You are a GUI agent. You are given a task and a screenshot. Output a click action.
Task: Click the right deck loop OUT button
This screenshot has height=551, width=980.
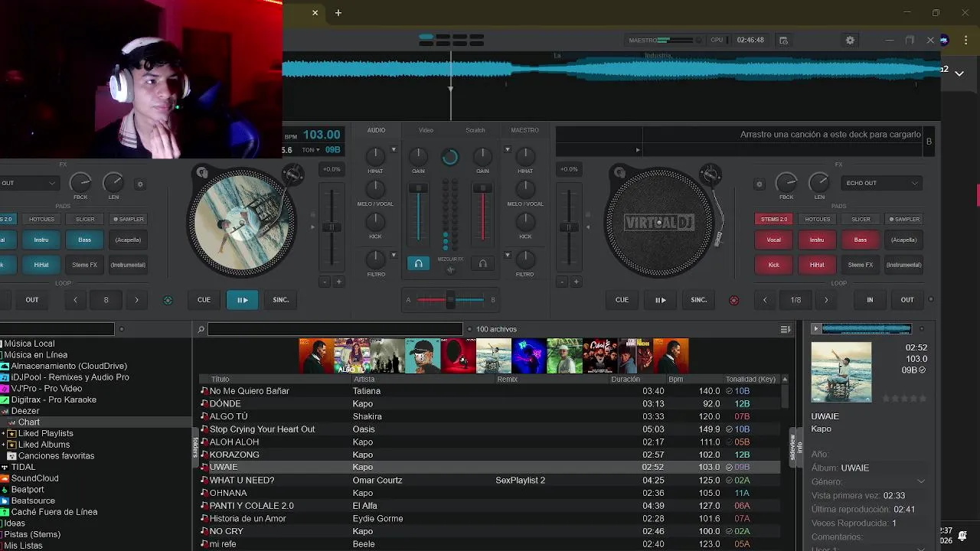click(x=907, y=300)
